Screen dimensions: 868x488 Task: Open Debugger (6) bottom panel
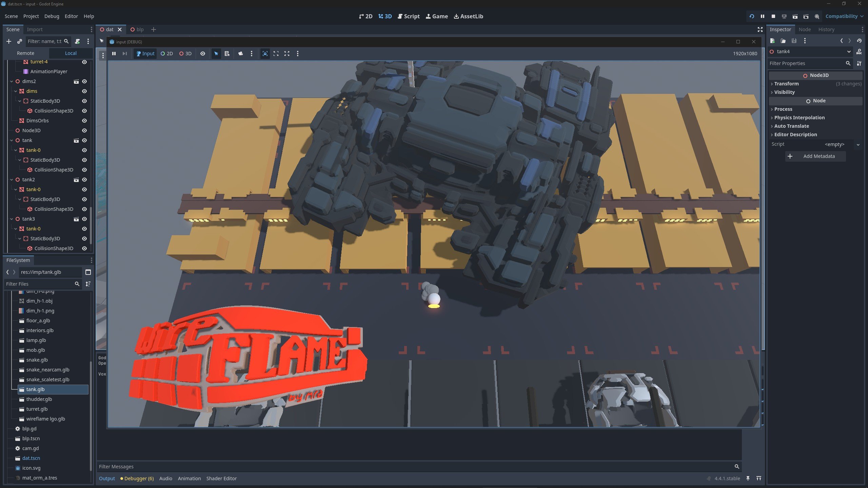coord(137,479)
